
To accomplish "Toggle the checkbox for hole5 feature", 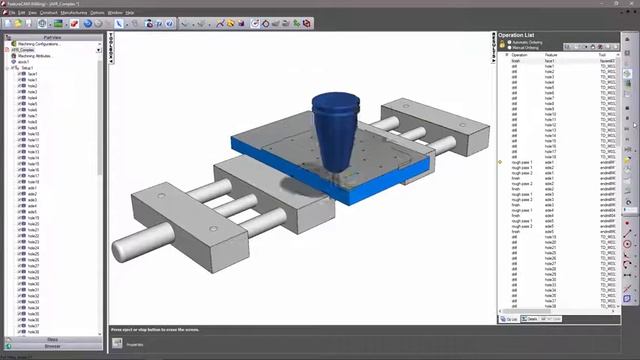I will pyautogui.click(x=19, y=104).
